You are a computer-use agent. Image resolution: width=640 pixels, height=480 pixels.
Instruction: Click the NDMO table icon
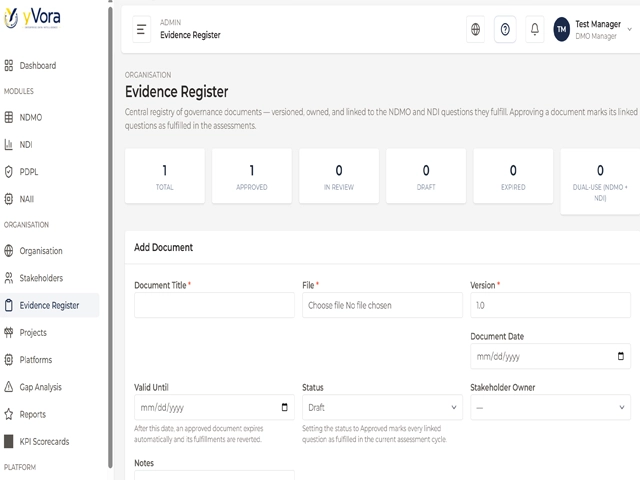[9, 117]
